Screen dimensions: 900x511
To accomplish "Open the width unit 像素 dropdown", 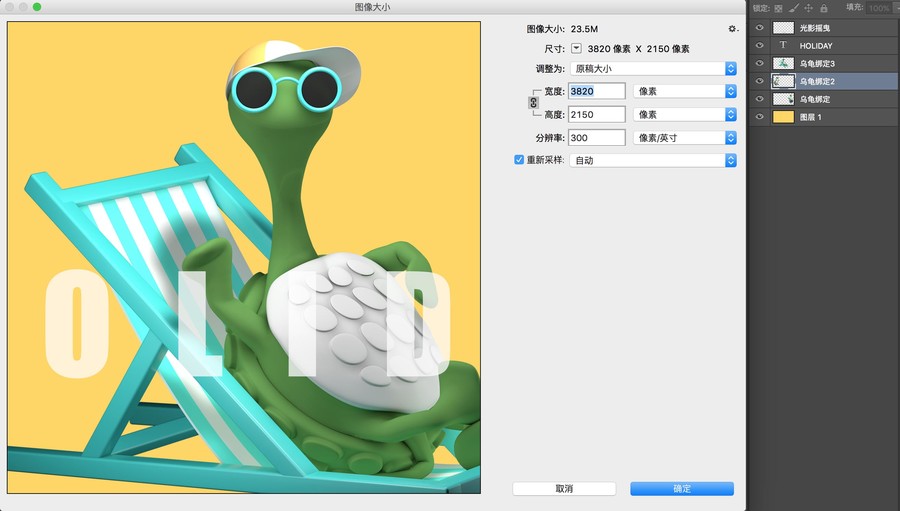I will click(685, 91).
